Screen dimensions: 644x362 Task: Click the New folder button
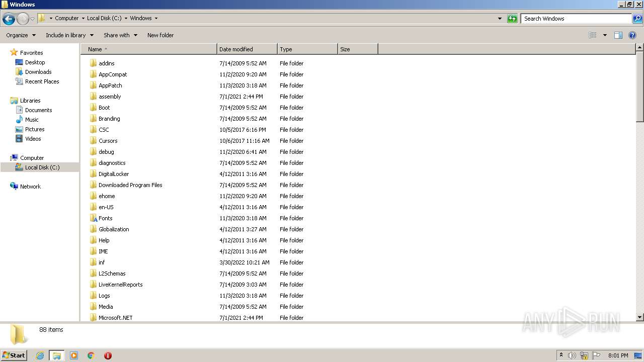[x=160, y=35]
